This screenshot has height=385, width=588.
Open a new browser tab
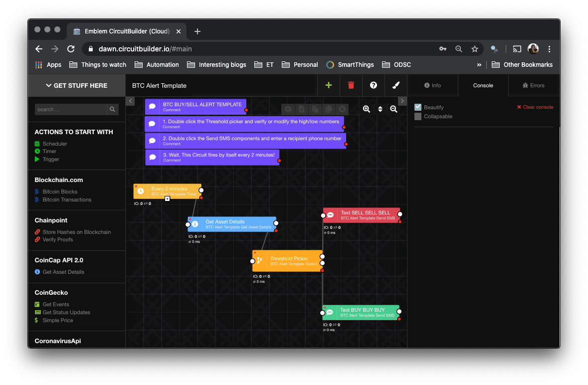[x=197, y=31]
